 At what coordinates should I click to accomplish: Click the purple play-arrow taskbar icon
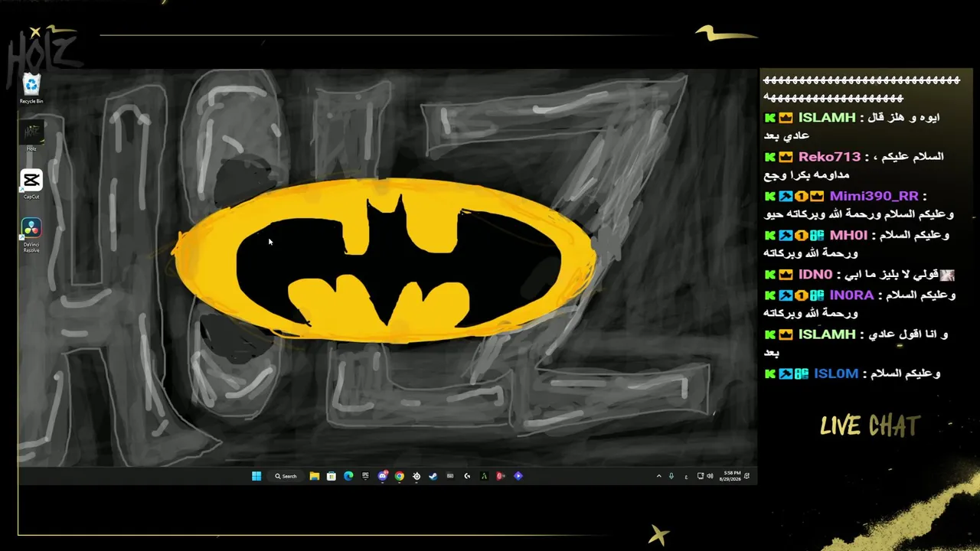[x=518, y=476]
